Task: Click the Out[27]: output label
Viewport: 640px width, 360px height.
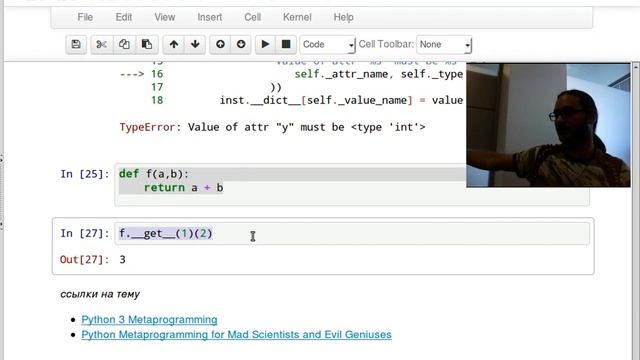Action: click(84, 260)
